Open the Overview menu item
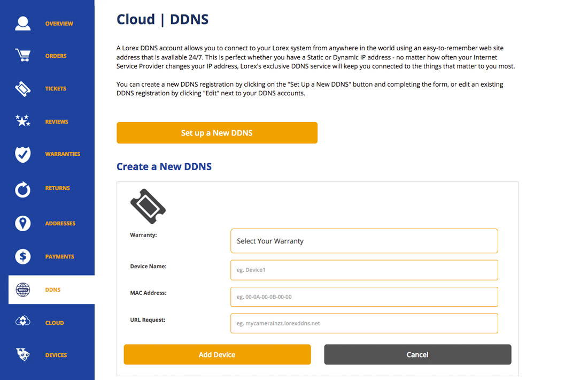 (x=59, y=24)
